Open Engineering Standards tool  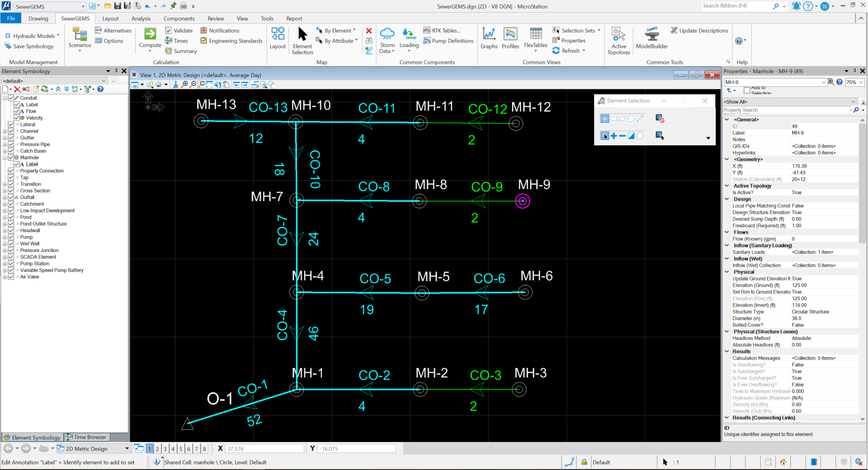click(x=231, y=41)
